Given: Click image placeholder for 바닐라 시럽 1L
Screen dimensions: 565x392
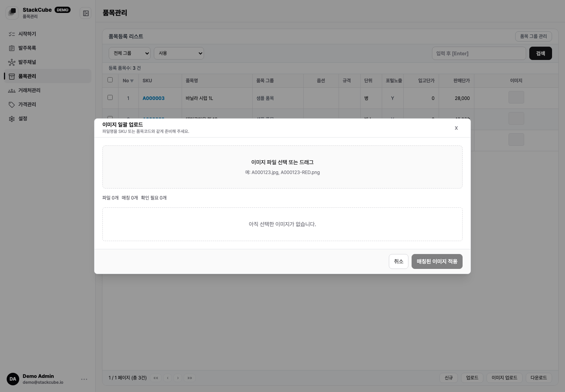Looking at the screenshot, I should [516, 98].
